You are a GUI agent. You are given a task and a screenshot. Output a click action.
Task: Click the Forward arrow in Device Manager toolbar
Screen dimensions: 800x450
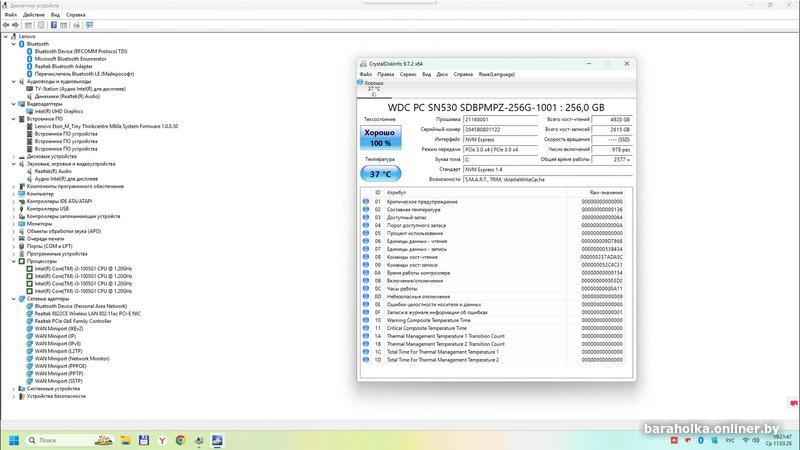tap(15, 25)
